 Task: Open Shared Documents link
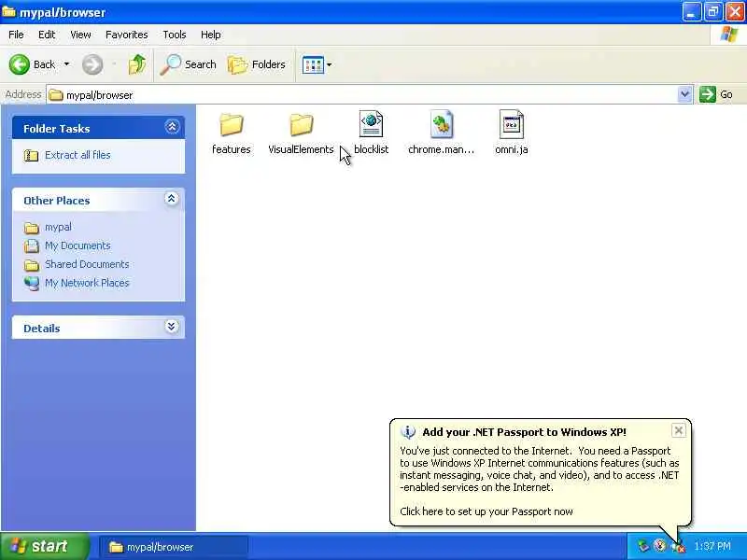tap(87, 264)
